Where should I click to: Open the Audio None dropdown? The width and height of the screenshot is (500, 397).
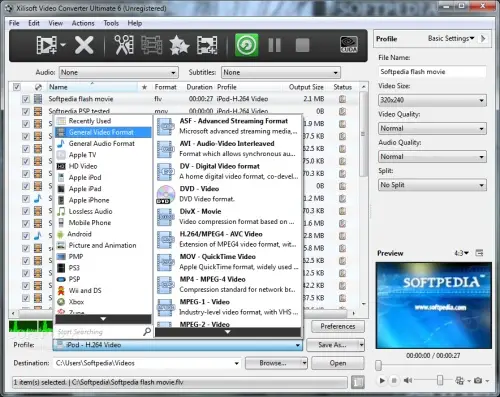click(x=119, y=72)
